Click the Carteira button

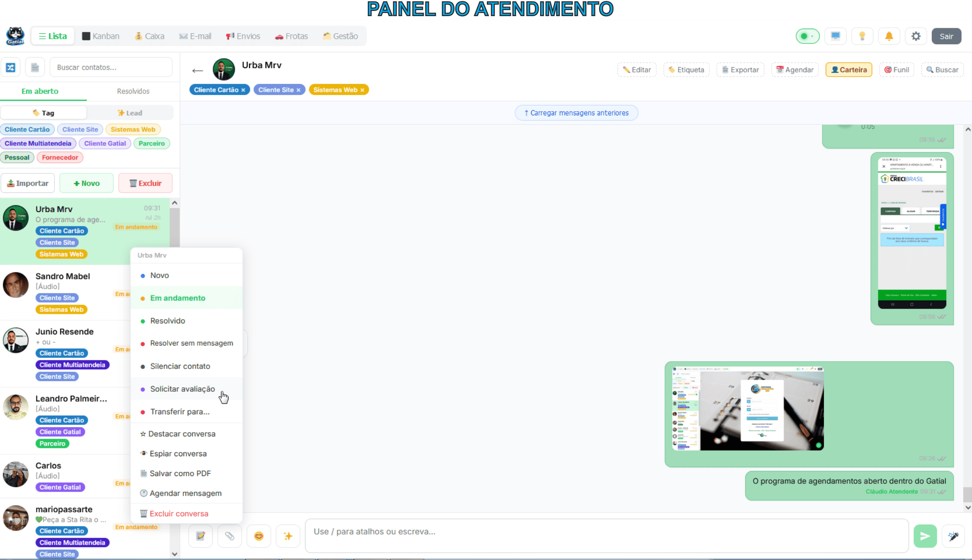pos(849,70)
